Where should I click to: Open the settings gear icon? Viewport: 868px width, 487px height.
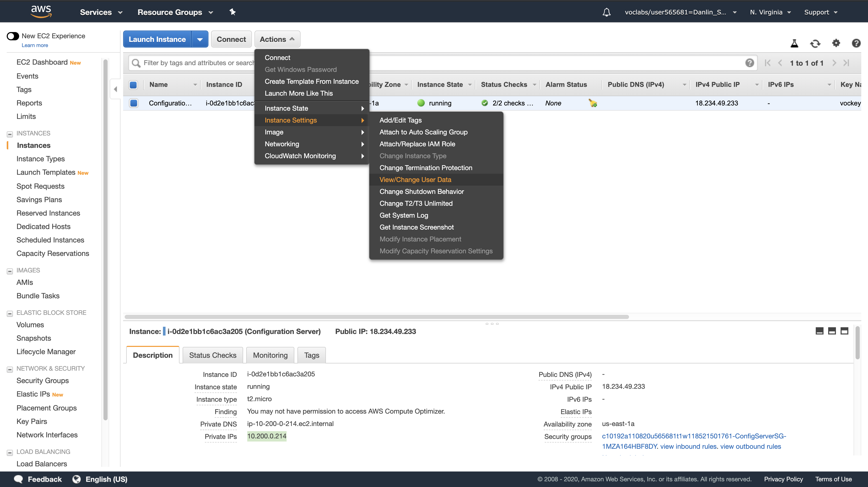836,43
